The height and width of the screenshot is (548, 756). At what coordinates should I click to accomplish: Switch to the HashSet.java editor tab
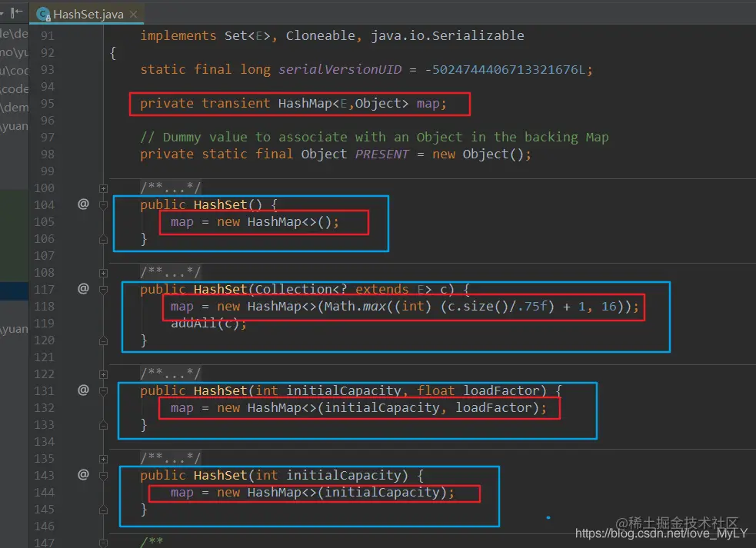point(86,14)
